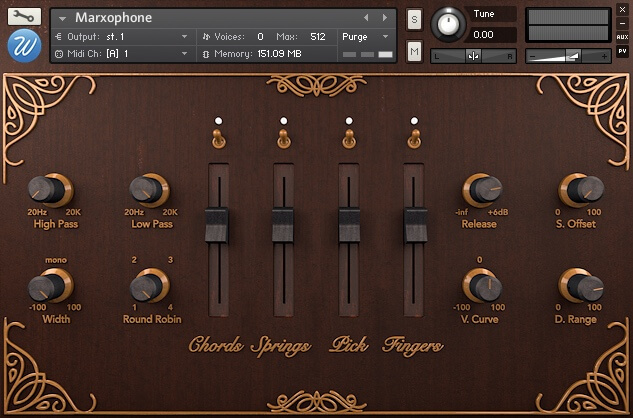Click the Pick volume fader handle

349,225
